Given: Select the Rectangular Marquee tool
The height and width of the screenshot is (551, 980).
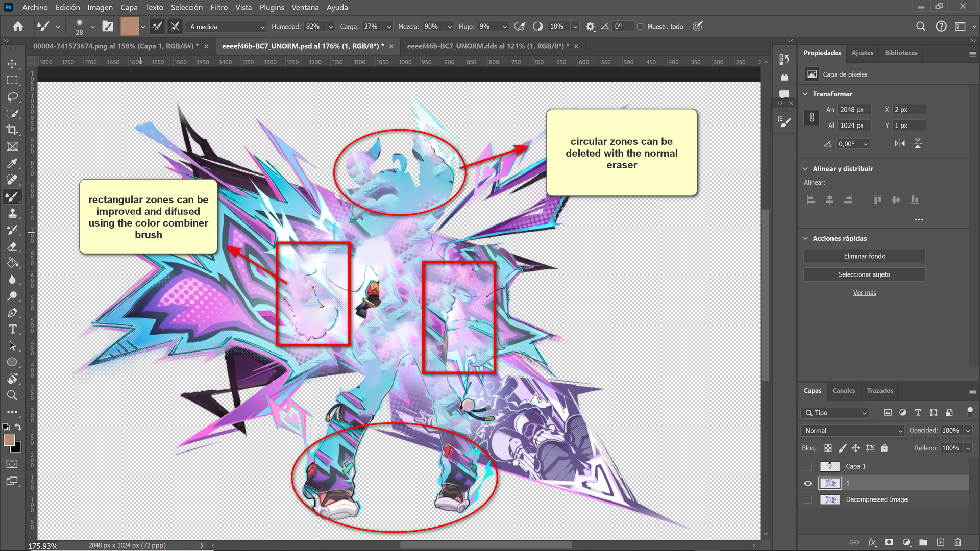Looking at the screenshot, I should click(12, 80).
